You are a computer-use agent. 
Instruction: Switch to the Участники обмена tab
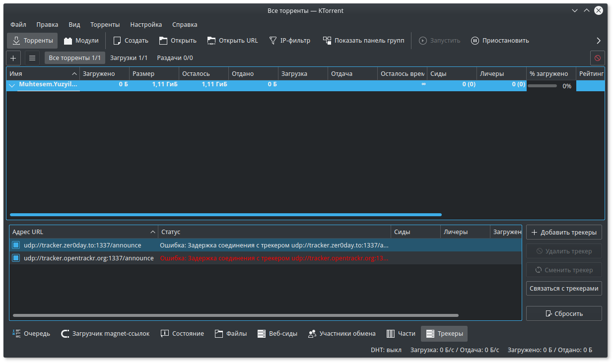point(341,334)
